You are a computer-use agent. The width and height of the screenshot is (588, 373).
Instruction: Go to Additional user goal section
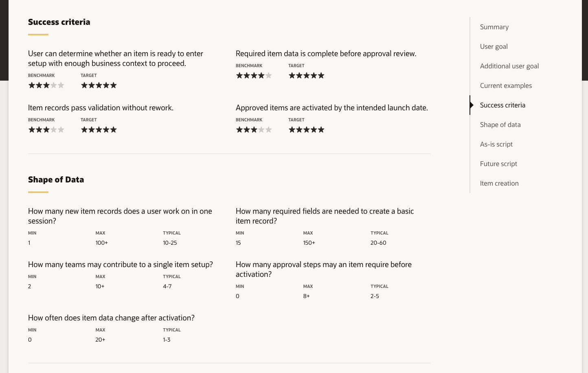click(509, 66)
